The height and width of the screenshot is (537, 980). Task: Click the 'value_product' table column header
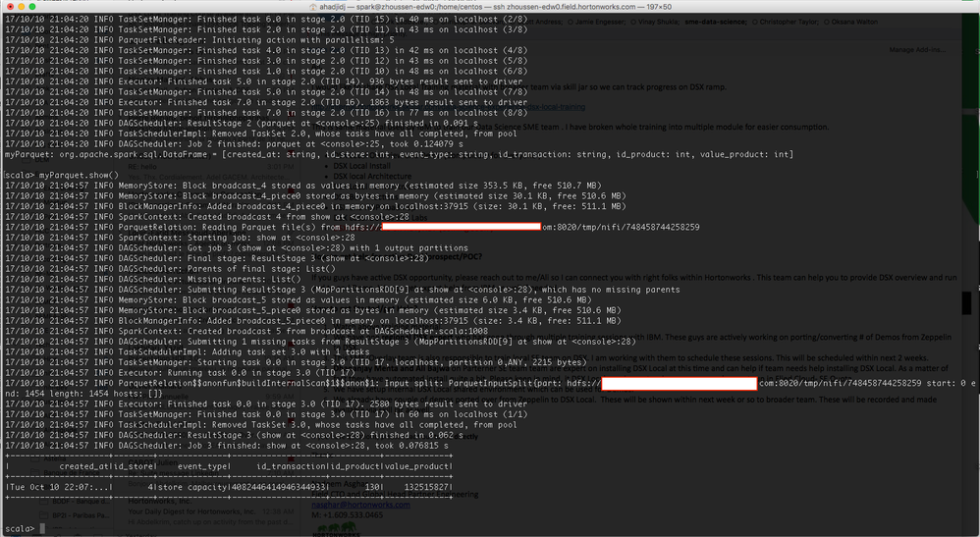[x=418, y=466]
